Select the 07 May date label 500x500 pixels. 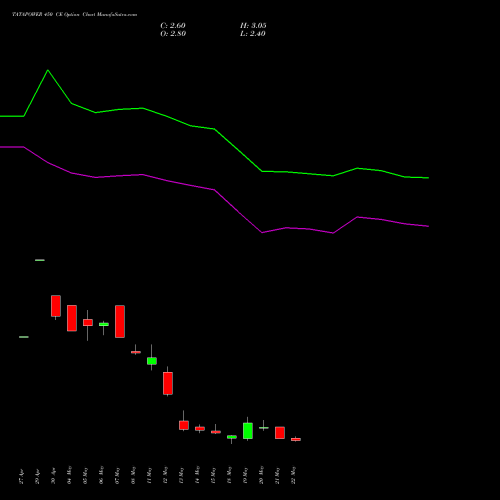click(117, 476)
